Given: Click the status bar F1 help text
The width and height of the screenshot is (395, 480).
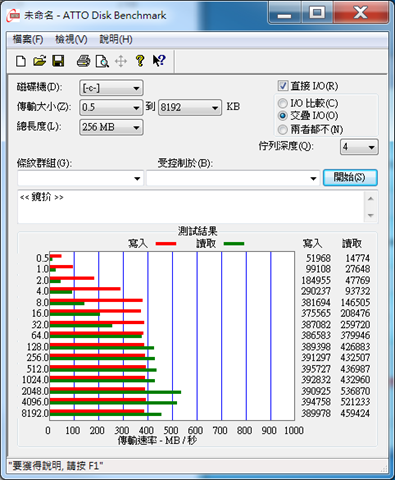Looking at the screenshot, I should 56,466.
